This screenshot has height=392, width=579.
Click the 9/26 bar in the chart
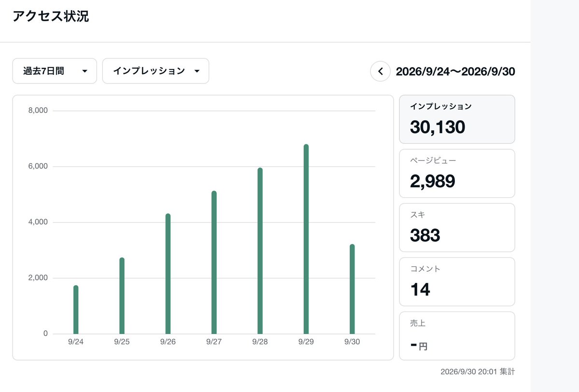click(x=168, y=274)
